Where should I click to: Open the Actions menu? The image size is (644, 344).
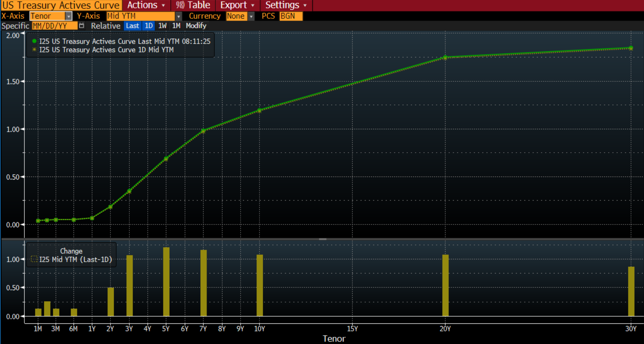coord(146,5)
